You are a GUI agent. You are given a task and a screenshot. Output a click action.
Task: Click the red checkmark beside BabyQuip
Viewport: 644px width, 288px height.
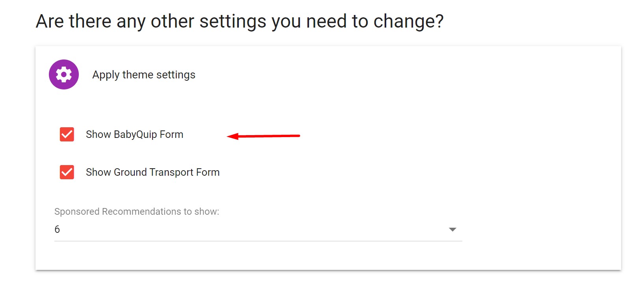point(67,134)
